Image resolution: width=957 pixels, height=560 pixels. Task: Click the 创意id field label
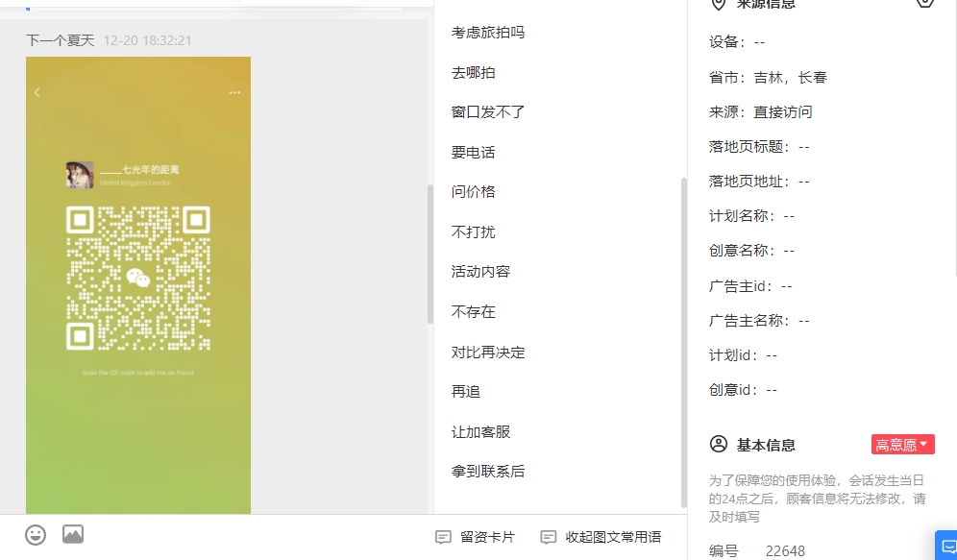click(734, 390)
